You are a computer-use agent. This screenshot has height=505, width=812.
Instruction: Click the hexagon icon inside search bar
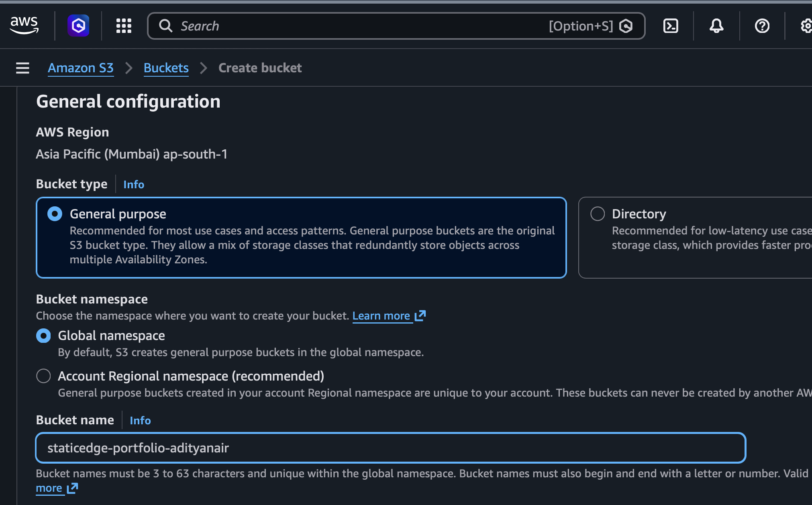point(626,26)
